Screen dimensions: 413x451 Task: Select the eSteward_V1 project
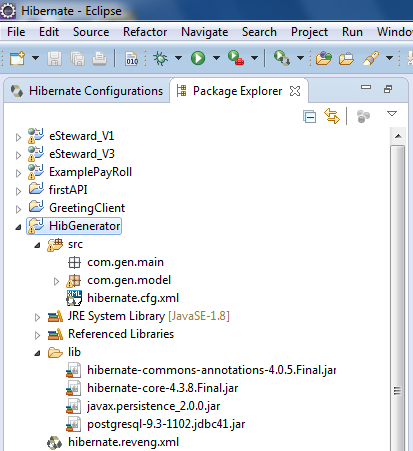click(x=82, y=136)
